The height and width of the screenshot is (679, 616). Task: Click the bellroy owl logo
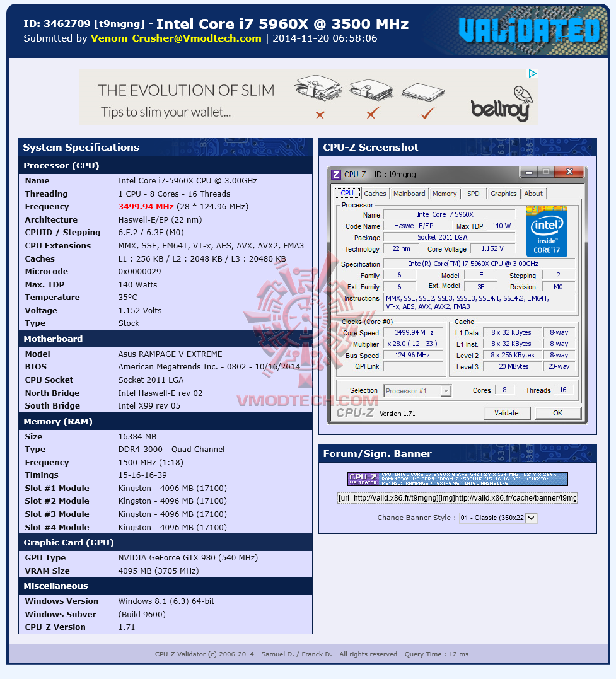[501, 104]
